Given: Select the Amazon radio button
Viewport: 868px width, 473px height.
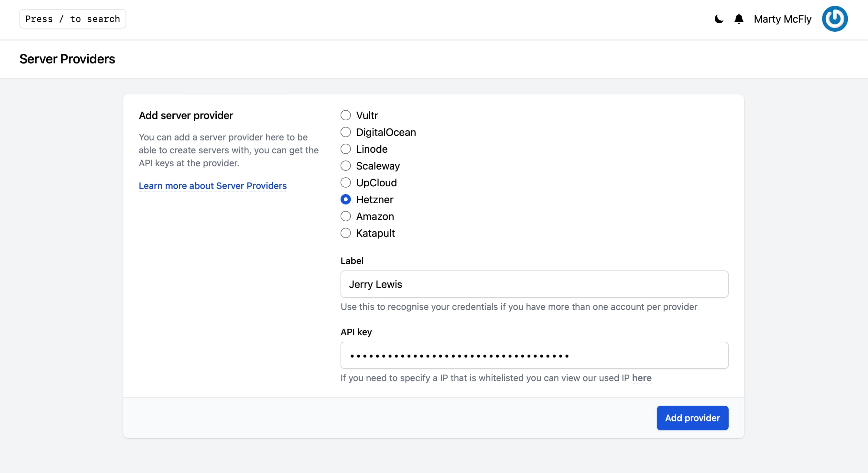Looking at the screenshot, I should click(345, 216).
